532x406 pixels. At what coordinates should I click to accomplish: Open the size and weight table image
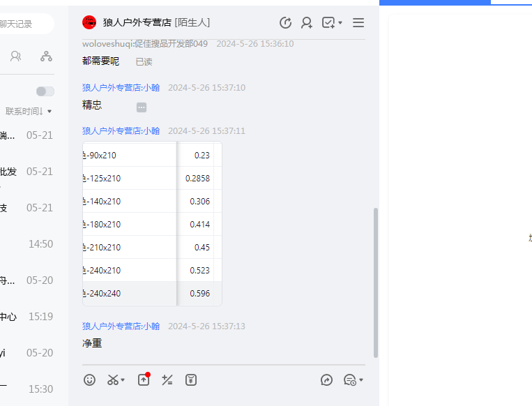(x=152, y=224)
